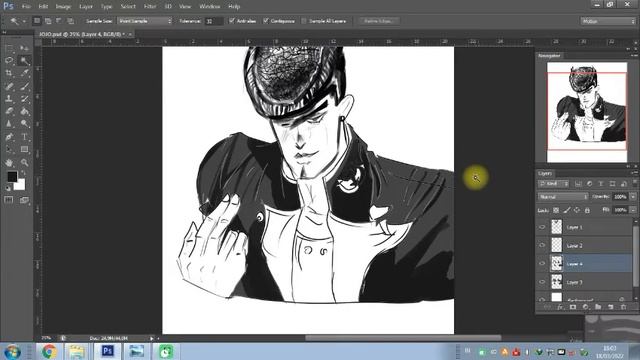The image size is (640, 360).
Task: Enable Sample All Layers checkbox
Action: pyautogui.click(x=304, y=21)
